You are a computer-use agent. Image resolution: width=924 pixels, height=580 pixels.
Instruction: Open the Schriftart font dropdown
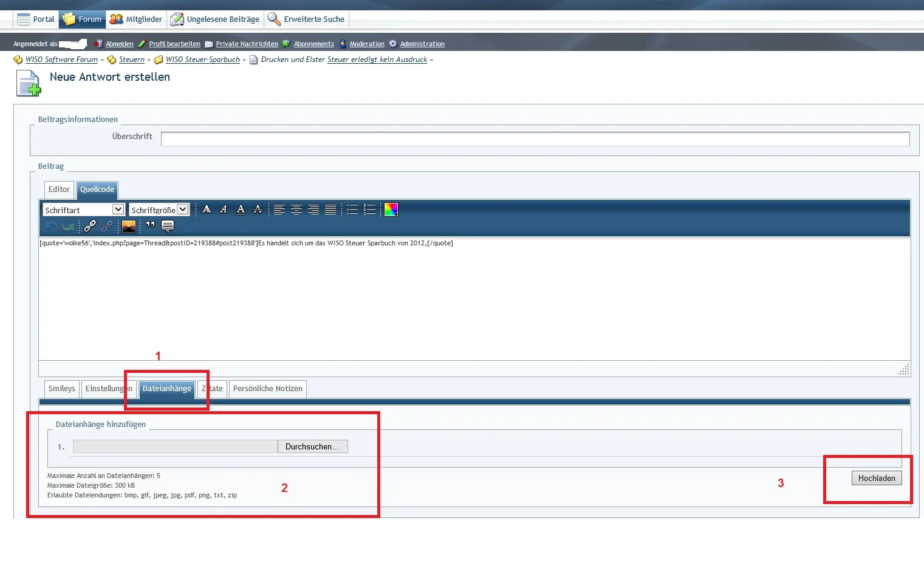pos(84,210)
